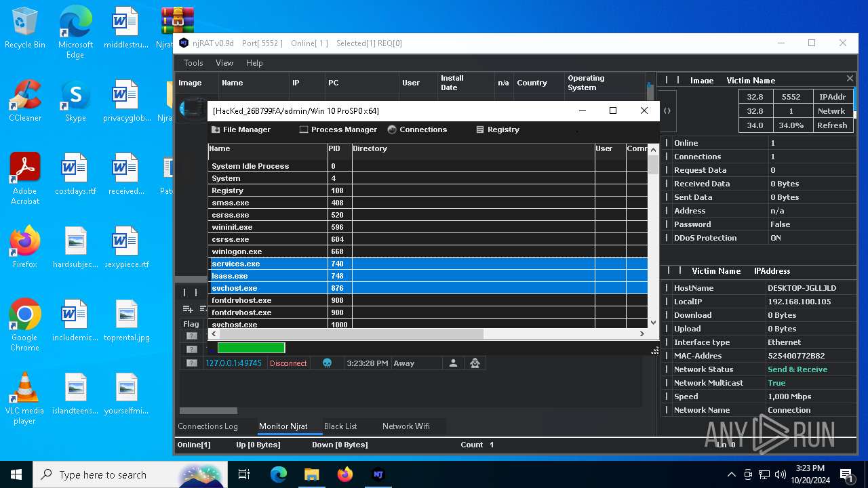Click the Netwrk cell in stats panel
The image size is (868, 488).
point(831,111)
